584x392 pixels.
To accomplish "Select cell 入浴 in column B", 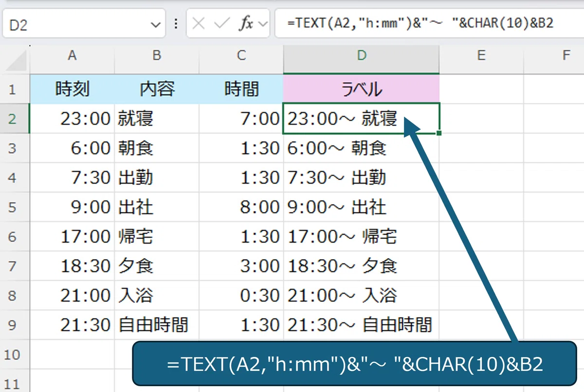I will coord(157,295).
